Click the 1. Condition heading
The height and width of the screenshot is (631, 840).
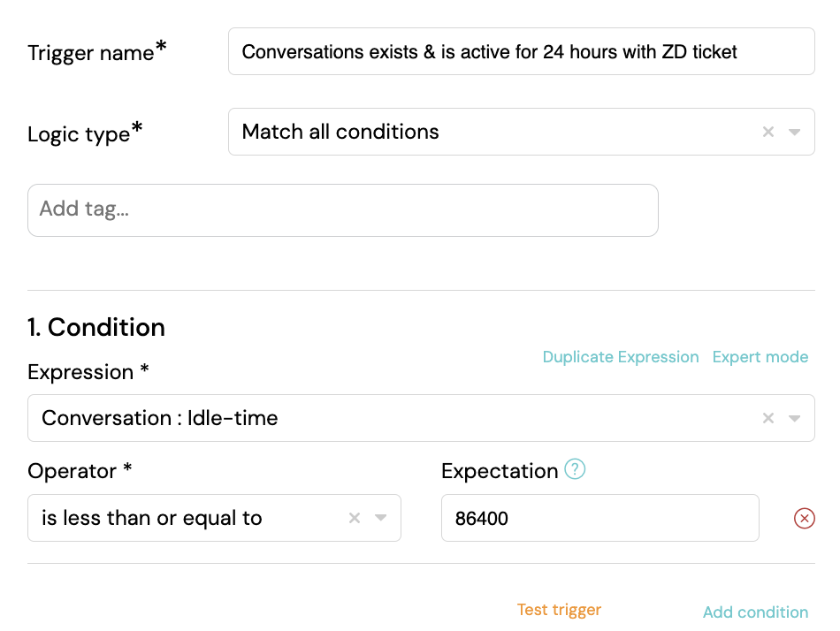96,327
